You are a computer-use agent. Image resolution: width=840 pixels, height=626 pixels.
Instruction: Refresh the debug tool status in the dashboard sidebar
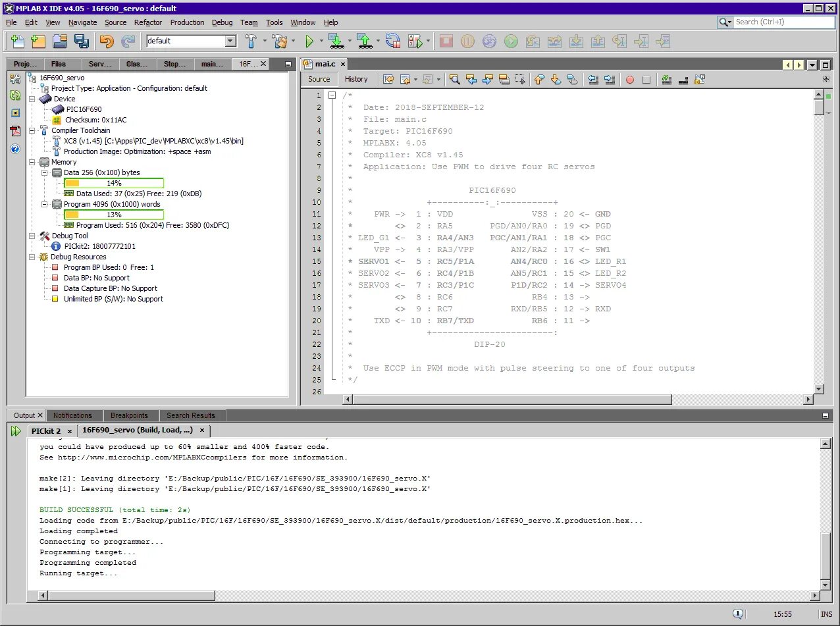(15, 95)
